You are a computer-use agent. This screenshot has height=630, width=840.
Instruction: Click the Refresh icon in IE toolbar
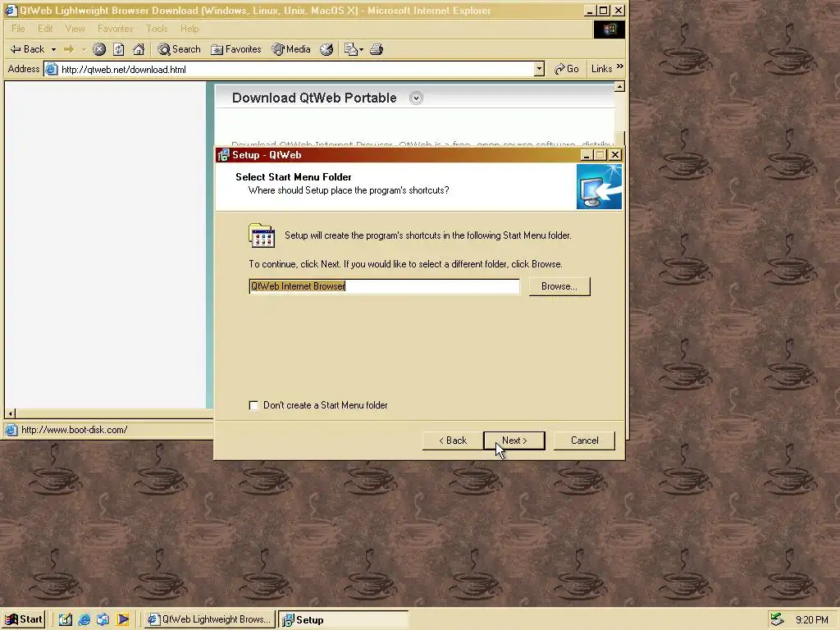[118, 49]
